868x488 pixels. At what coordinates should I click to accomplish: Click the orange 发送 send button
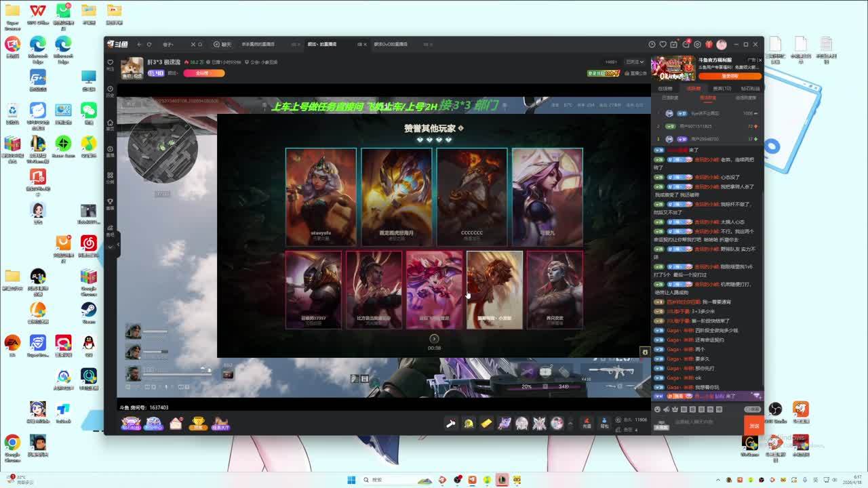[753, 426]
